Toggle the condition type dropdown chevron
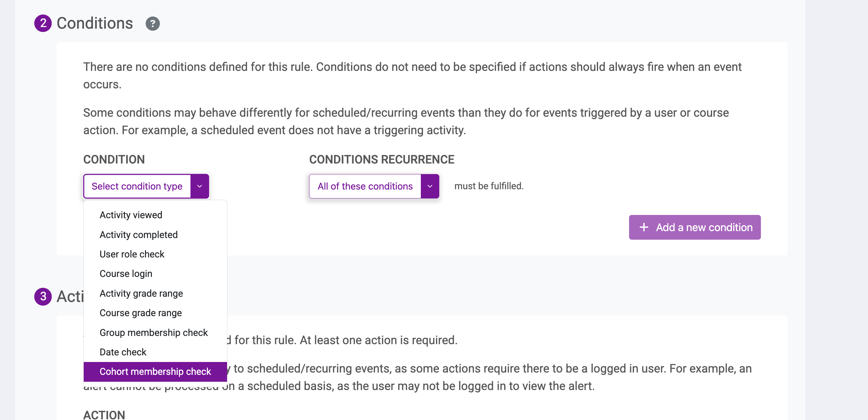This screenshot has width=868, height=420. click(x=199, y=186)
